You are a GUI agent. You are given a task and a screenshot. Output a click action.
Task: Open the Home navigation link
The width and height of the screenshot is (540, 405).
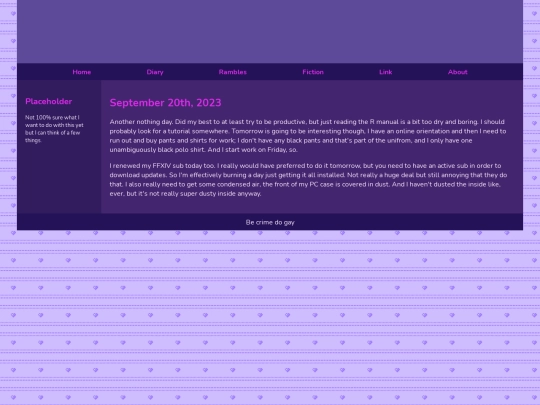tap(82, 72)
